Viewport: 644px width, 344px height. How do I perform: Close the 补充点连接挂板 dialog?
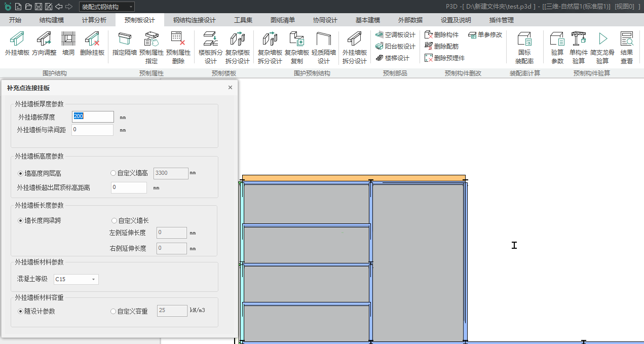[230, 88]
